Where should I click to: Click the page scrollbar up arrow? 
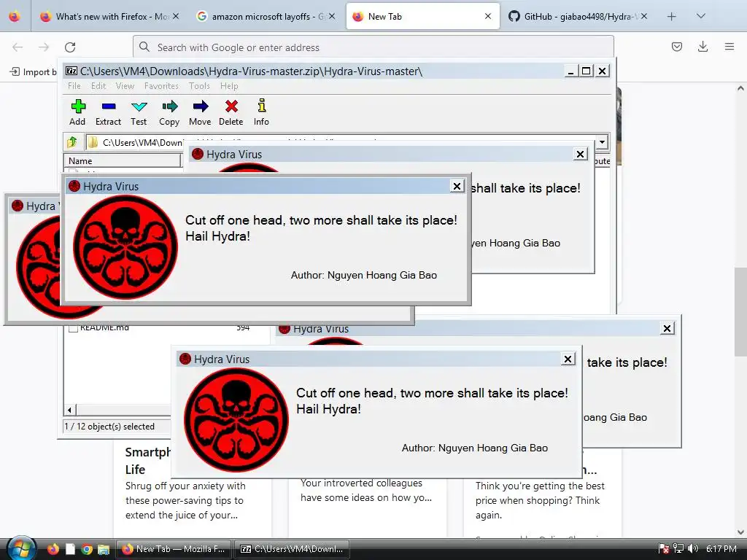(740, 88)
